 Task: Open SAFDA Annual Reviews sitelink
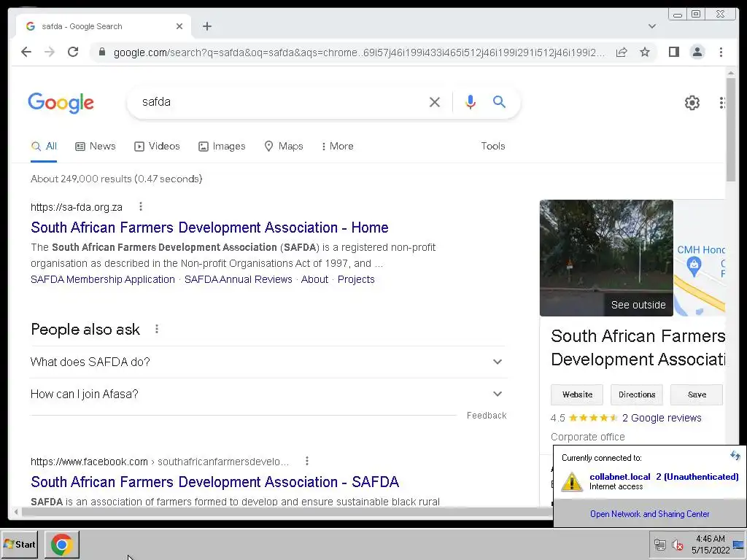(x=239, y=279)
